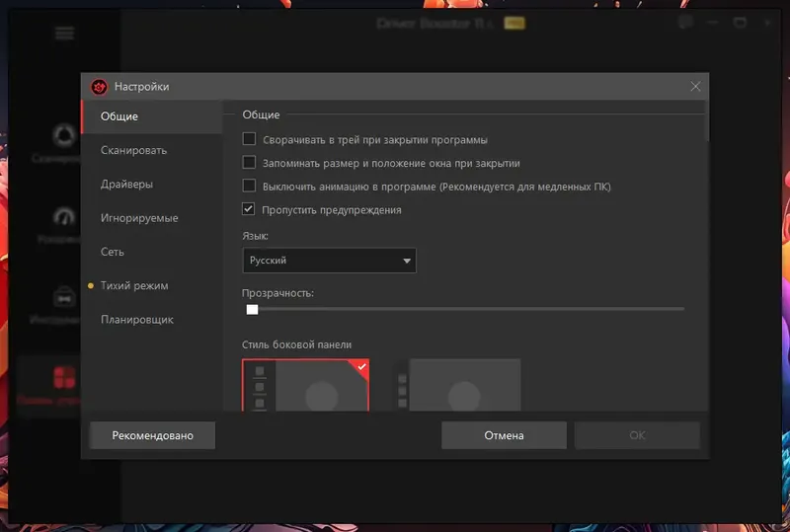Image resolution: width=790 pixels, height=532 pixels.
Task: Switch to the Сканировать settings tab
Action: point(152,150)
